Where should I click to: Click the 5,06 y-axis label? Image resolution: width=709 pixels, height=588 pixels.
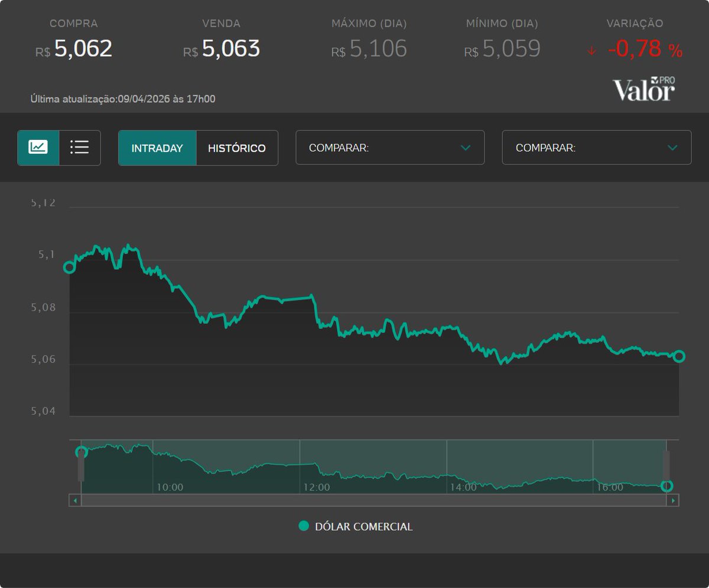[x=43, y=359]
